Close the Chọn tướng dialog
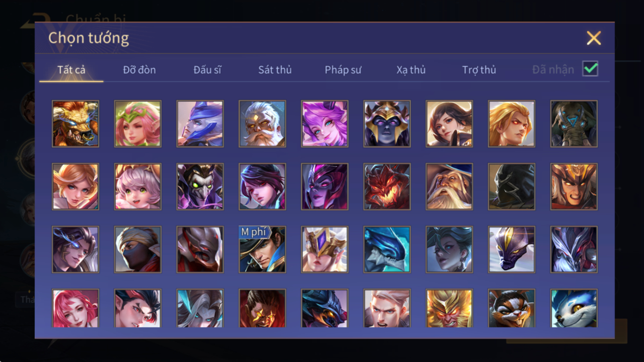 tap(594, 38)
